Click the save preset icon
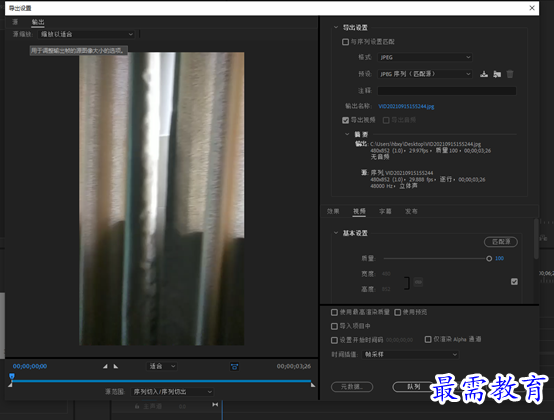Screen dimensions: 554x420 coord(484,74)
